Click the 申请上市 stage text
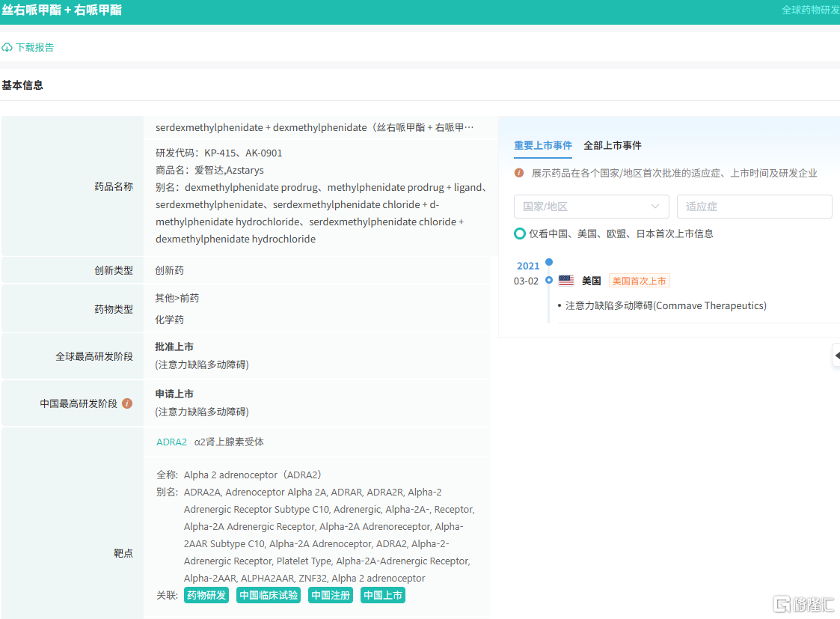 click(174, 394)
